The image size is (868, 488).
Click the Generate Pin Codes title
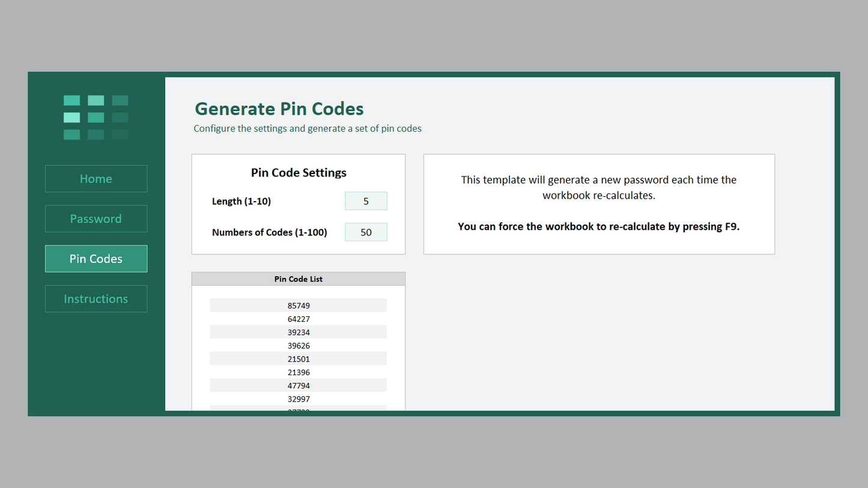[279, 109]
